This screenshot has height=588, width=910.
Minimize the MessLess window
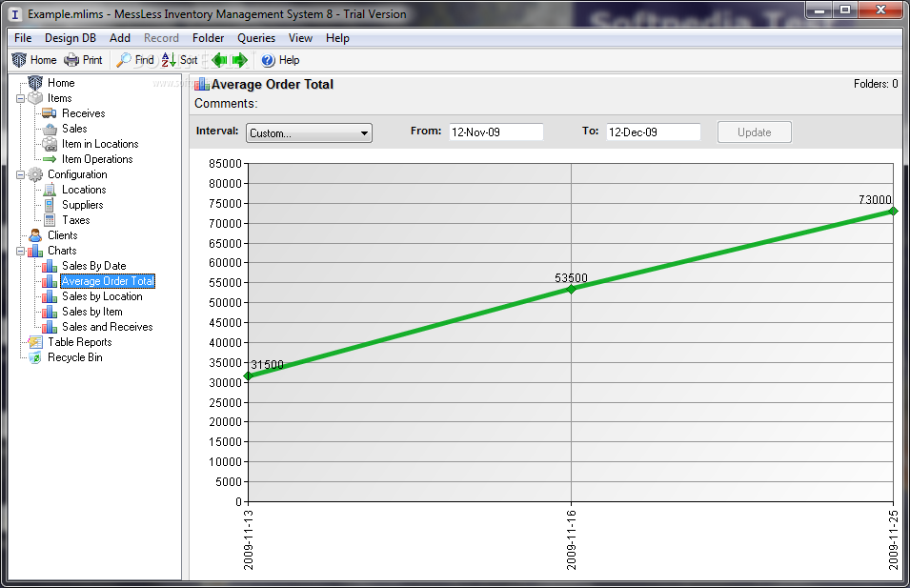(x=819, y=10)
